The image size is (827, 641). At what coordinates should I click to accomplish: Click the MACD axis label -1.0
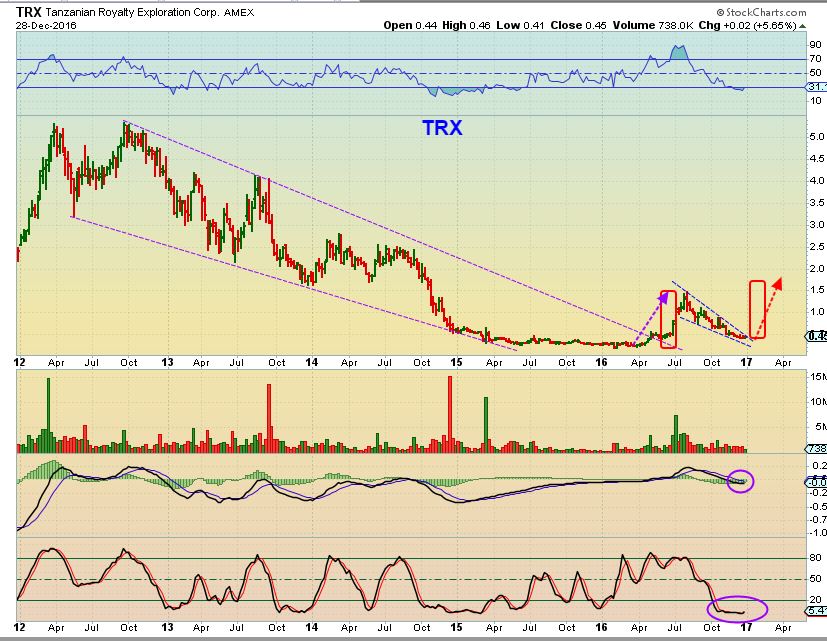[x=818, y=533]
